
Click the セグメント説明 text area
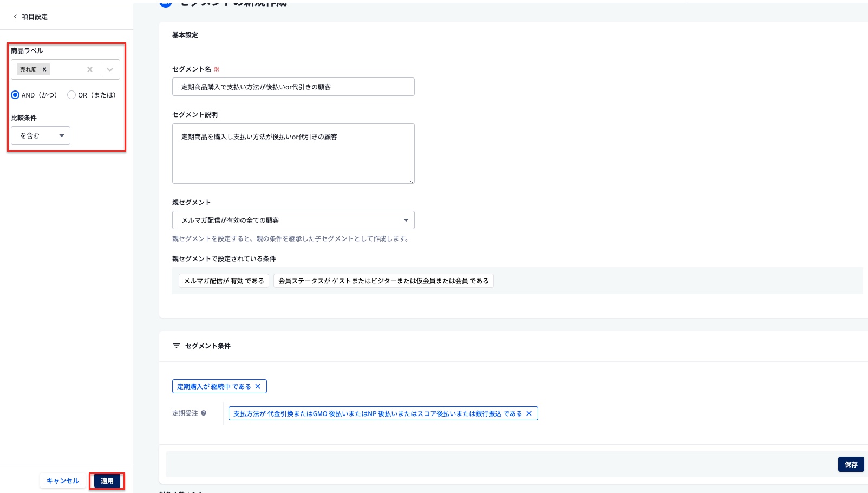point(293,153)
